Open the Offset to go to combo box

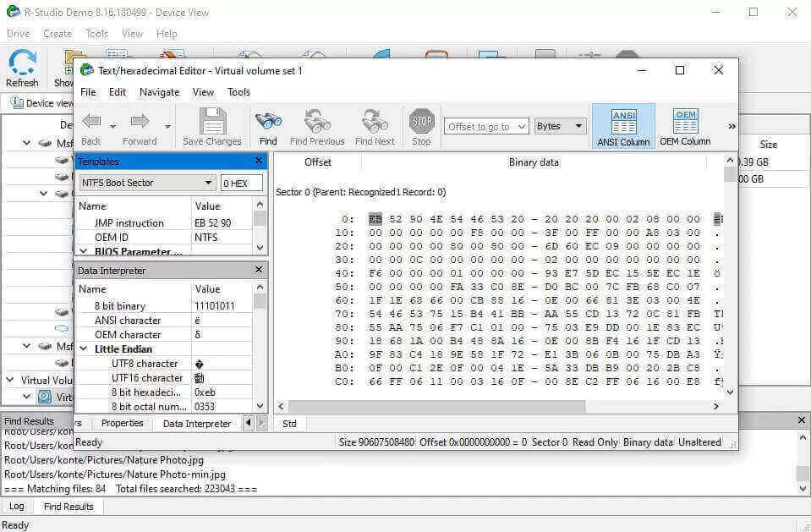[486, 126]
